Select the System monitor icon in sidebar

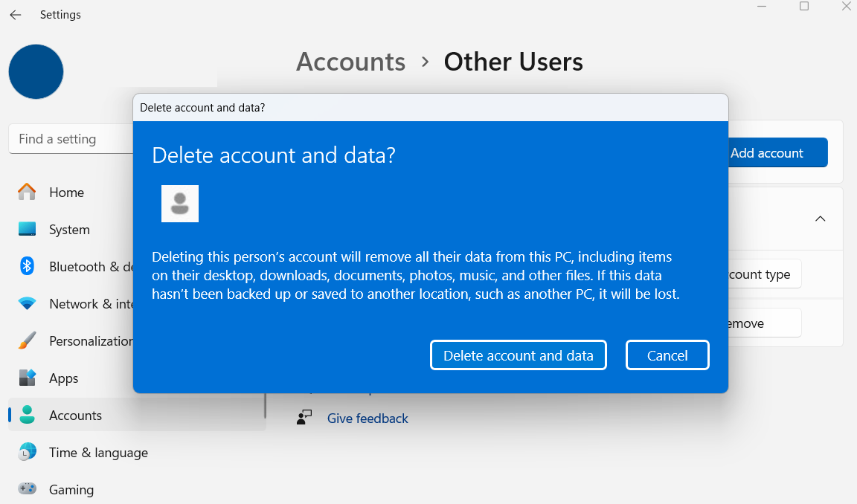[27, 230]
